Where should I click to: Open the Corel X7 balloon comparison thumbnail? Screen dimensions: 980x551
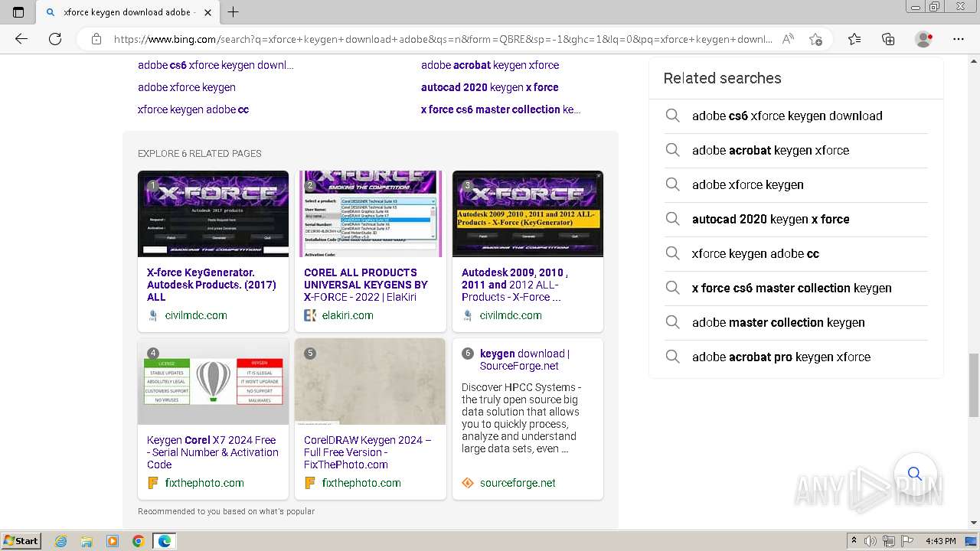tap(213, 381)
